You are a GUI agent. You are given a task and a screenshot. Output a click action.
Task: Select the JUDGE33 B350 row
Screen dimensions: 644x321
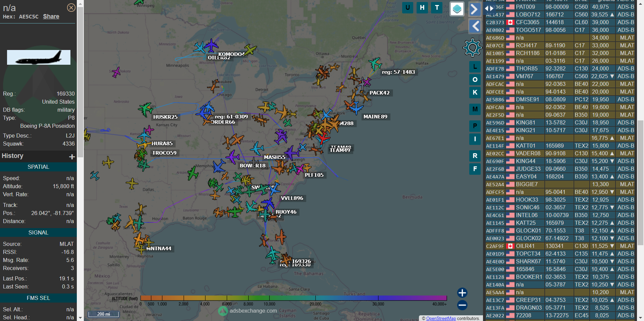[560, 169]
